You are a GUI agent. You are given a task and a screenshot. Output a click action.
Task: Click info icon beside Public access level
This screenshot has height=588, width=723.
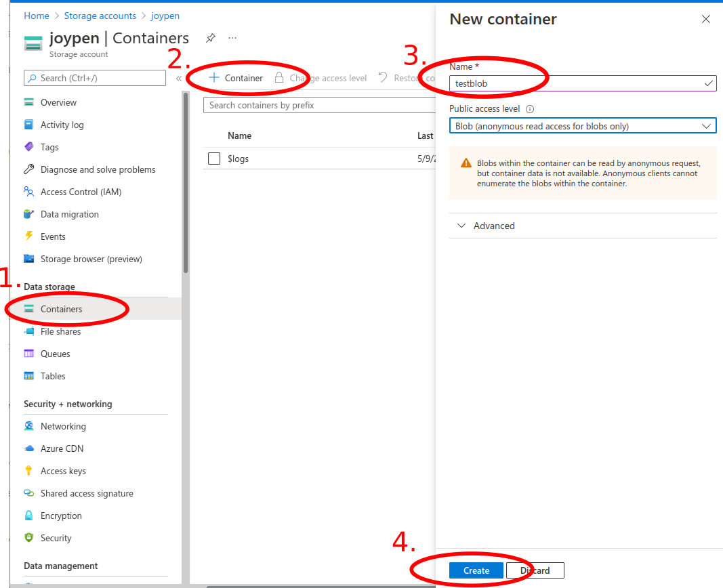click(x=530, y=109)
